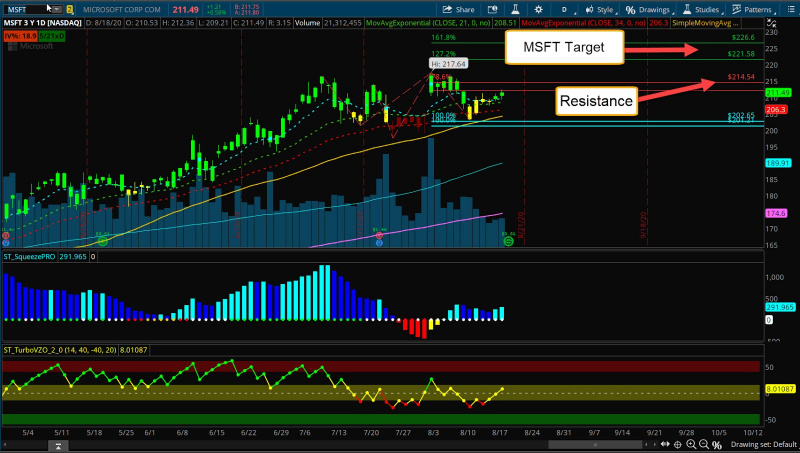Open the D timeframe dropdown
The height and width of the screenshot is (453, 800).
pyautogui.click(x=565, y=9)
